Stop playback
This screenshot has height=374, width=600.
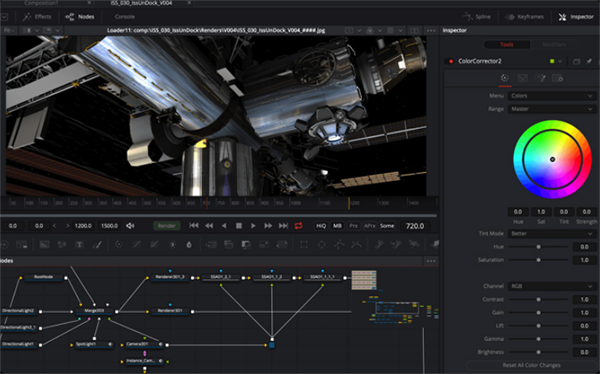tap(239, 226)
